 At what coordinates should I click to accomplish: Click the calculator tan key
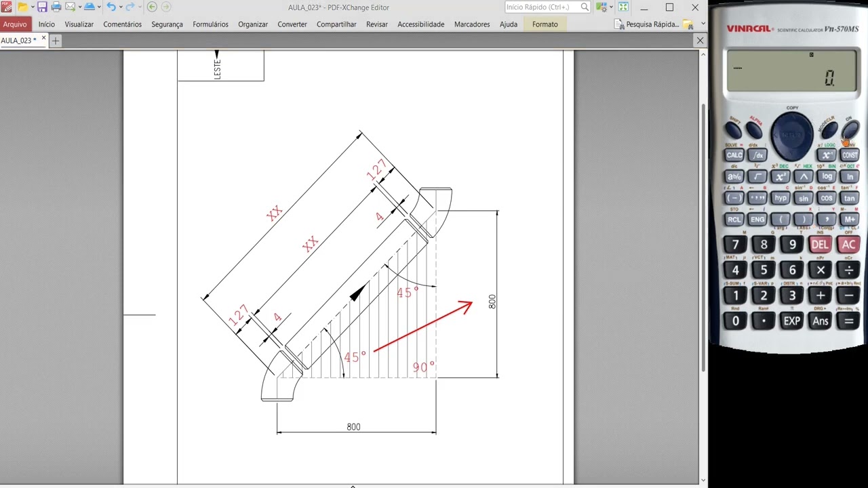[849, 199]
